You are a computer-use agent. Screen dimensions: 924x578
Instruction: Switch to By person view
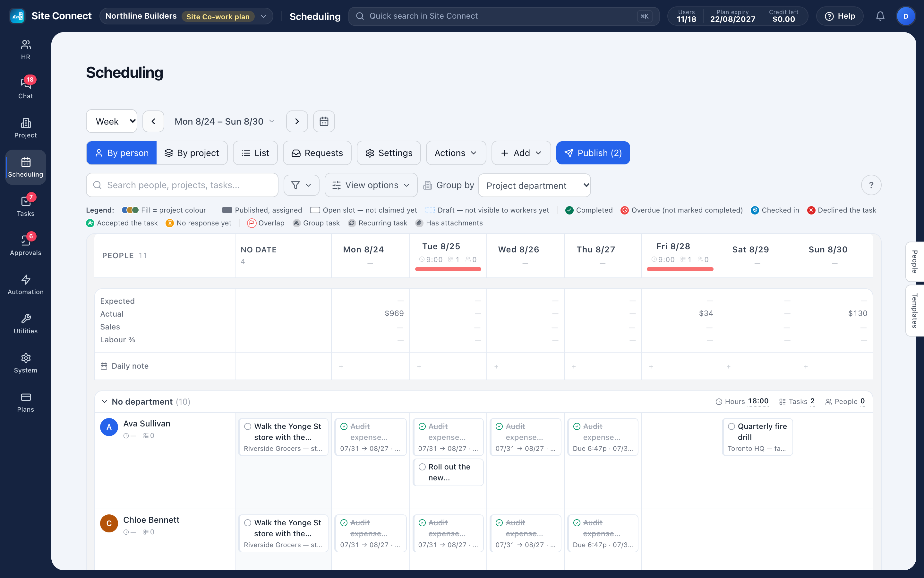point(122,153)
